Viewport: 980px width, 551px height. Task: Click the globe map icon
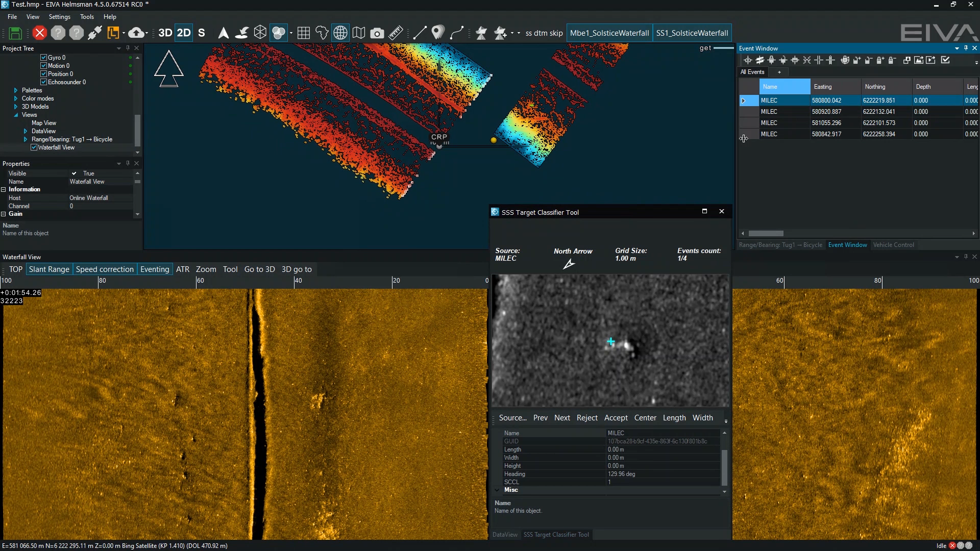[340, 33]
